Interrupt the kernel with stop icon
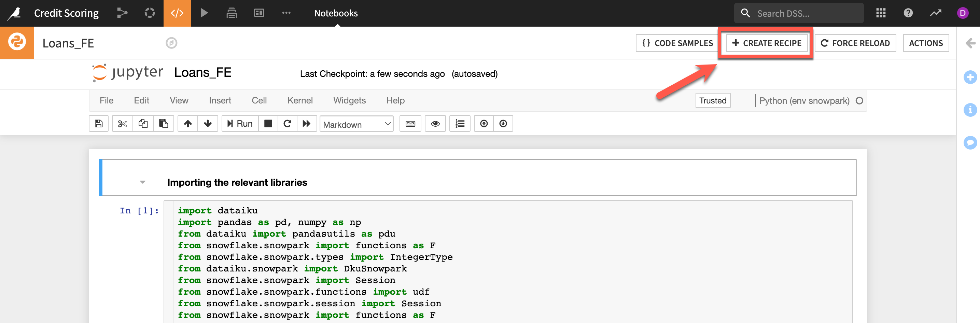Viewport: 980px width, 323px height. coord(268,124)
